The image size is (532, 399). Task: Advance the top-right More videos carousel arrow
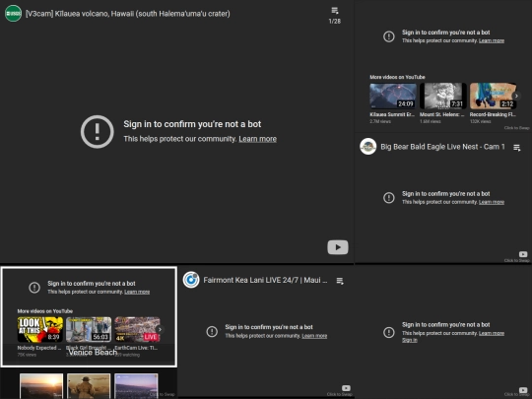[x=516, y=96]
